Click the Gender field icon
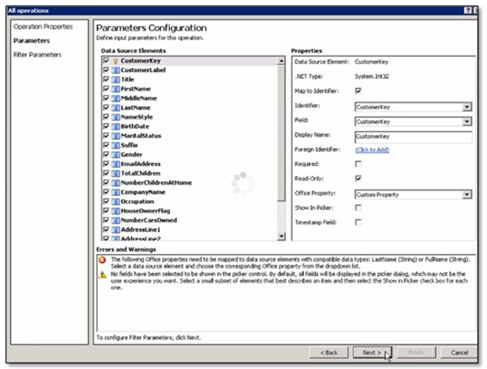The width and height of the screenshot is (487, 369). pos(115,154)
